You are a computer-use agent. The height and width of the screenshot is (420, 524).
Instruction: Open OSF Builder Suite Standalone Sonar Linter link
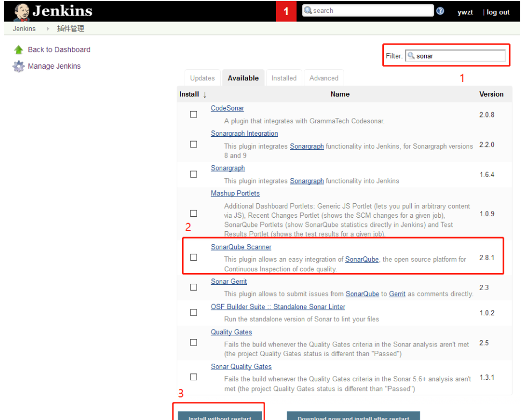point(278,306)
